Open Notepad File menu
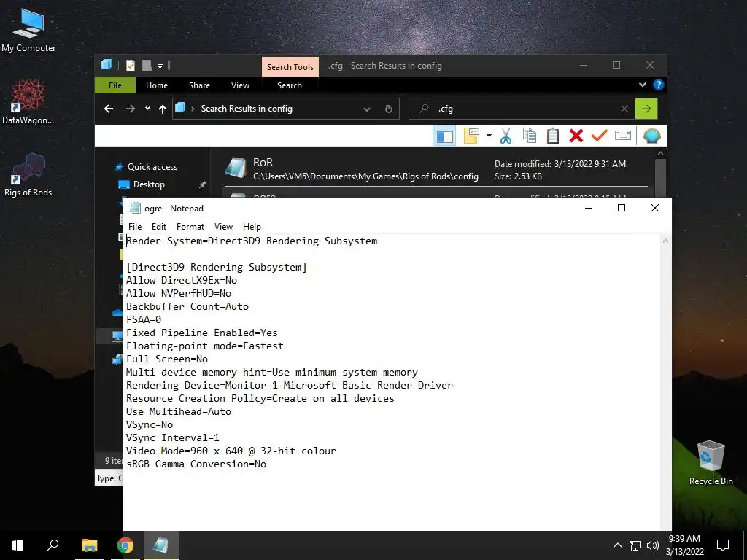The image size is (747, 560). [x=135, y=227]
